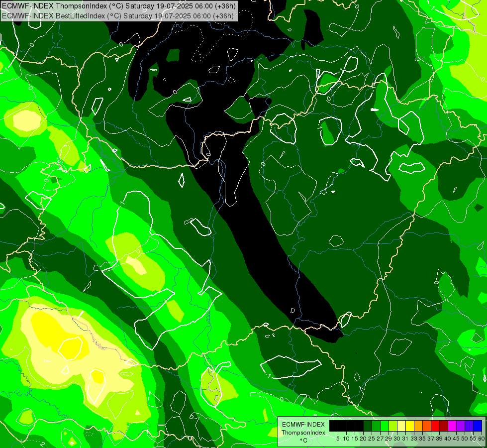Click the 'ThompsonIndex' label in the legend
The height and width of the screenshot is (448, 487).
[303, 433]
